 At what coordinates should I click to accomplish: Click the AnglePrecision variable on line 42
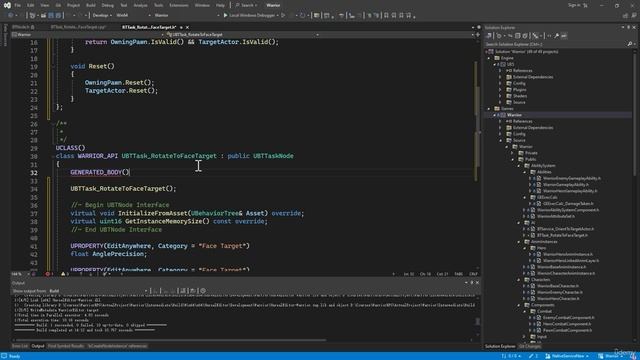click(118, 254)
